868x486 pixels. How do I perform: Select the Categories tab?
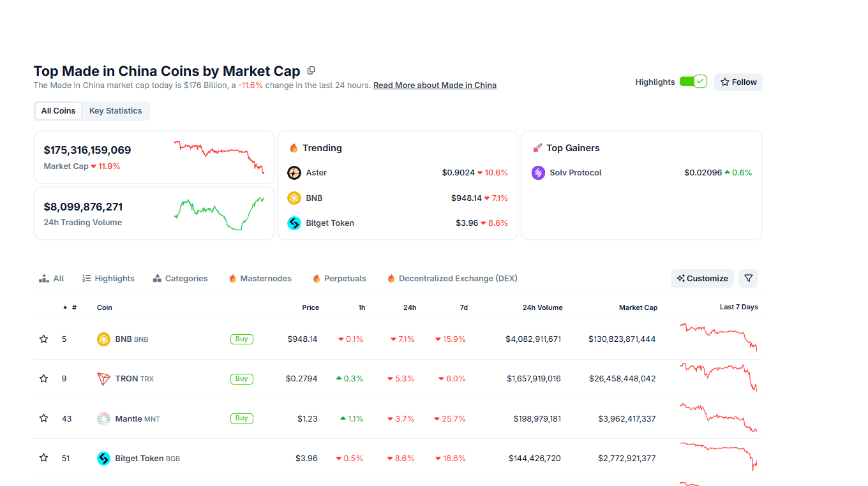181,279
